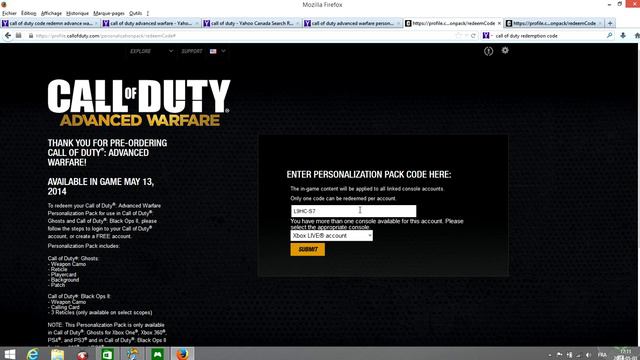Screen dimensions: 640x360
Task: Open the Fichier menu
Action: click(9, 13)
